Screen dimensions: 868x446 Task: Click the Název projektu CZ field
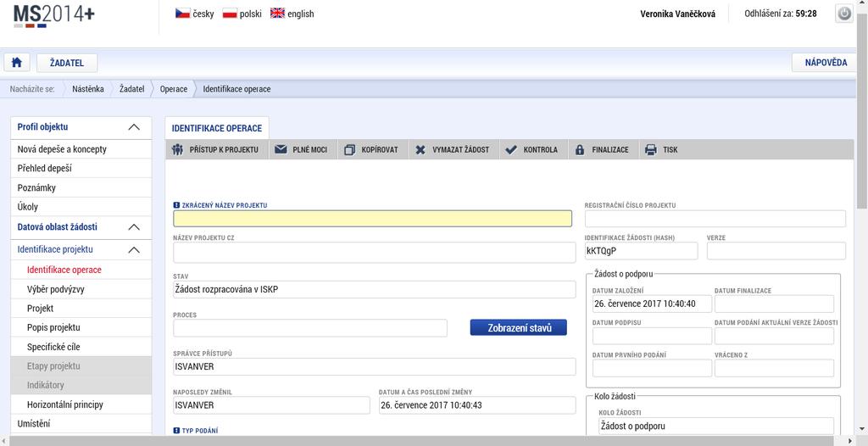click(x=374, y=252)
